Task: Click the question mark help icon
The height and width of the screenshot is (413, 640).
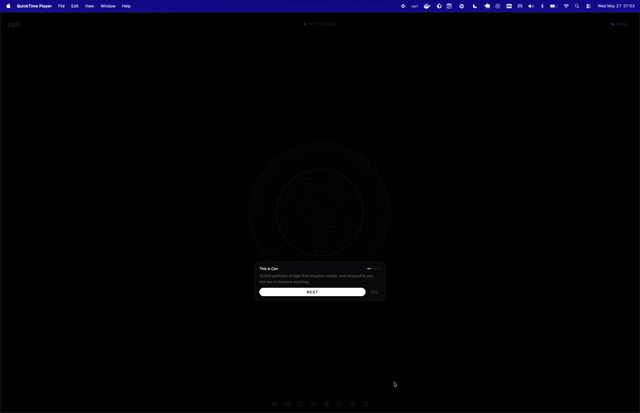Action: click(x=366, y=404)
